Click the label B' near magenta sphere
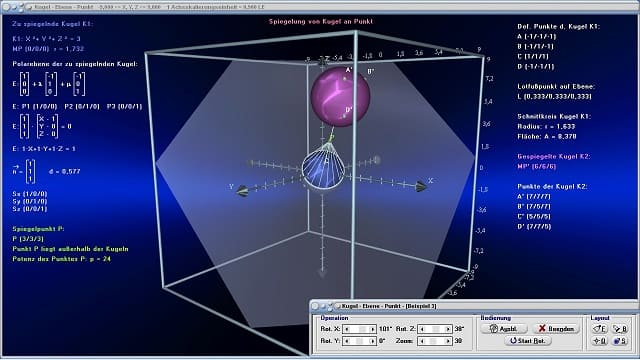 tap(370, 71)
